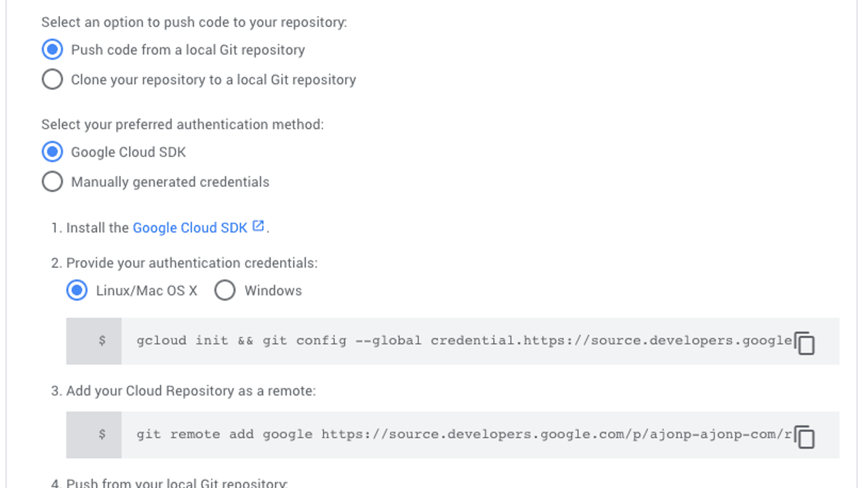Choose Manually generated credentials option
The width and height of the screenshot is (868, 488).
(x=52, y=181)
